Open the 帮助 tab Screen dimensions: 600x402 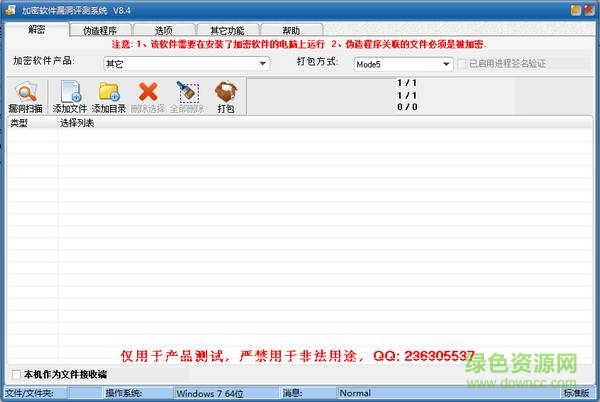pyautogui.click(x=290, y=31)
